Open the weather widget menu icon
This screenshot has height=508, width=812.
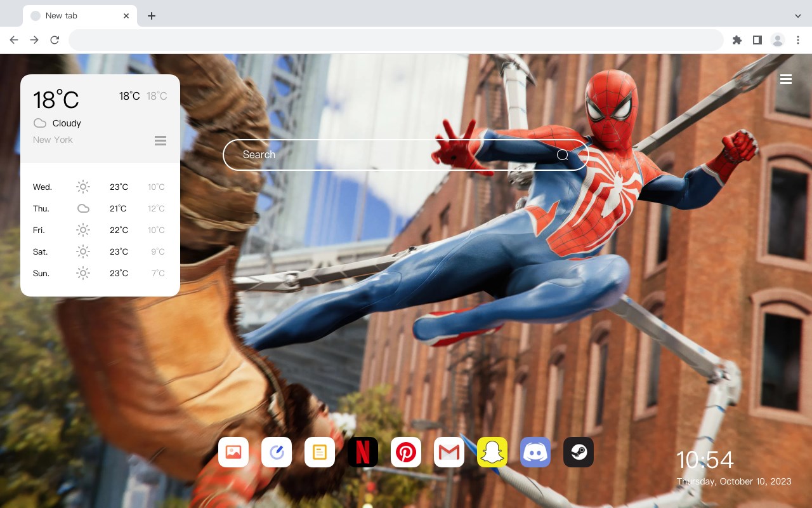pyautogui.click(x=160, y=140)
